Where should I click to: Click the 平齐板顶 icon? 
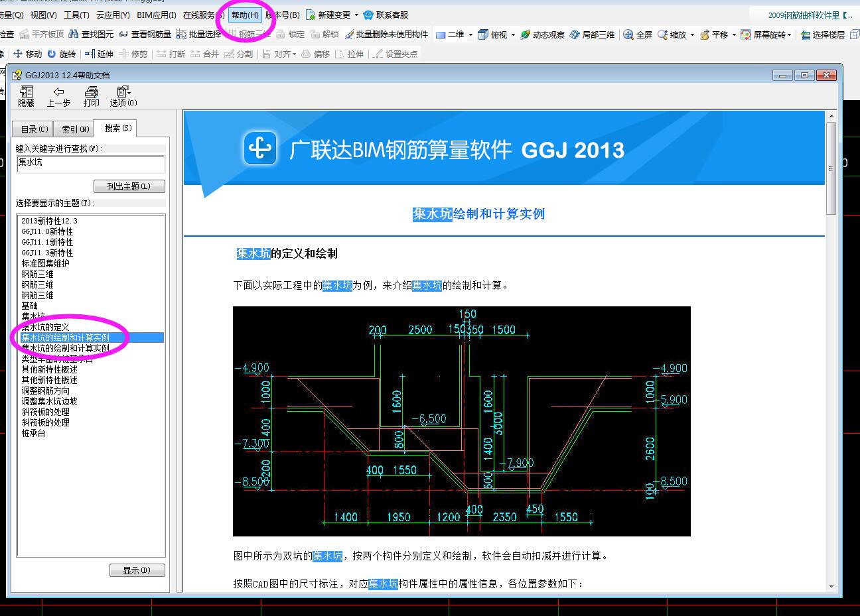coord(24,34)
